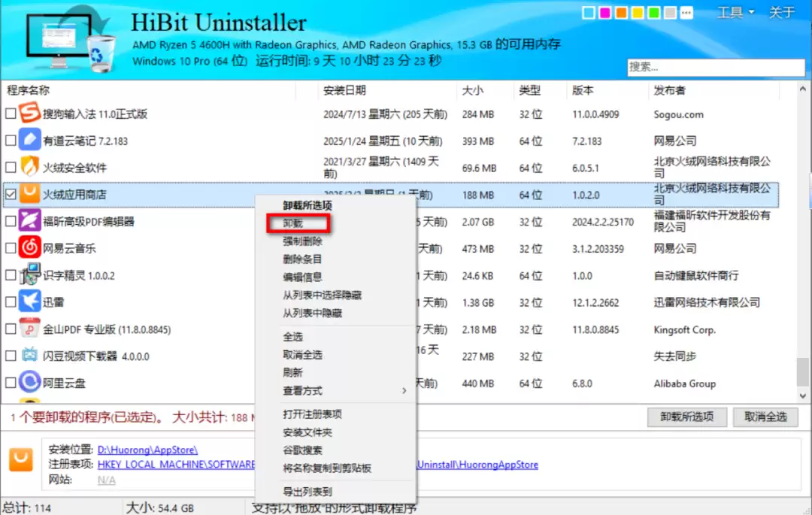
Task: Tick the checkbox for 迅雷
Action: tap(11, 301)
